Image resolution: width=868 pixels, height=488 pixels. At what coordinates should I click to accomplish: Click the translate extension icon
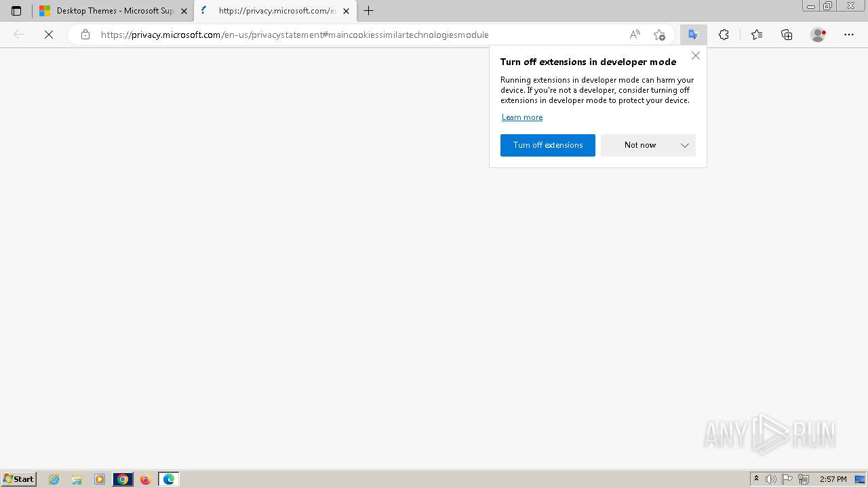[693, 35]
